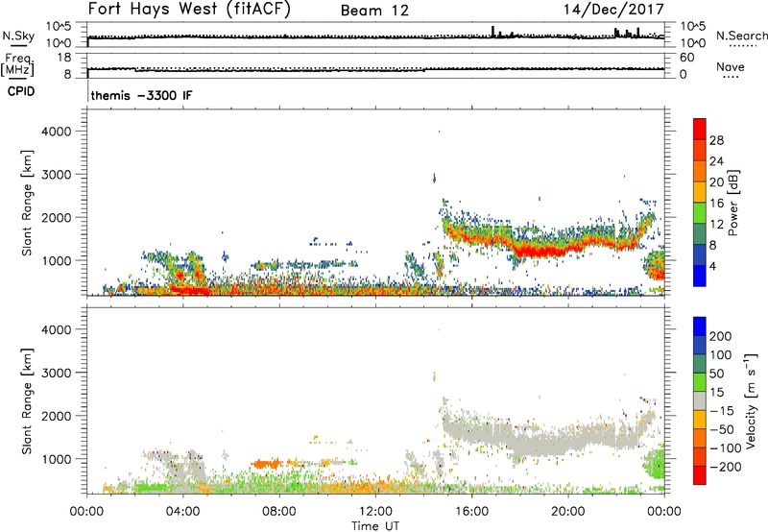768x532 pixels.
Task: Click the date '14/Dec/2017'
Action: pos(613,9)
